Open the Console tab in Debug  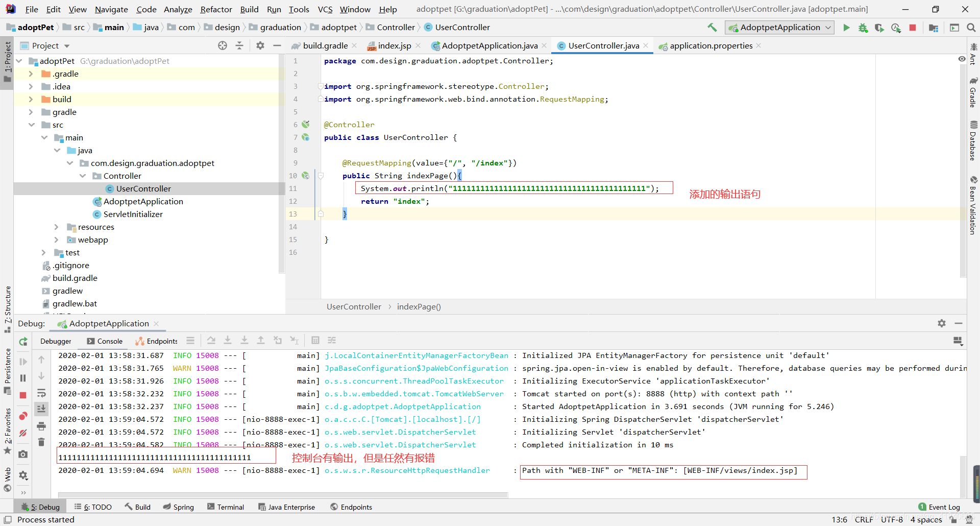[105, 341]
